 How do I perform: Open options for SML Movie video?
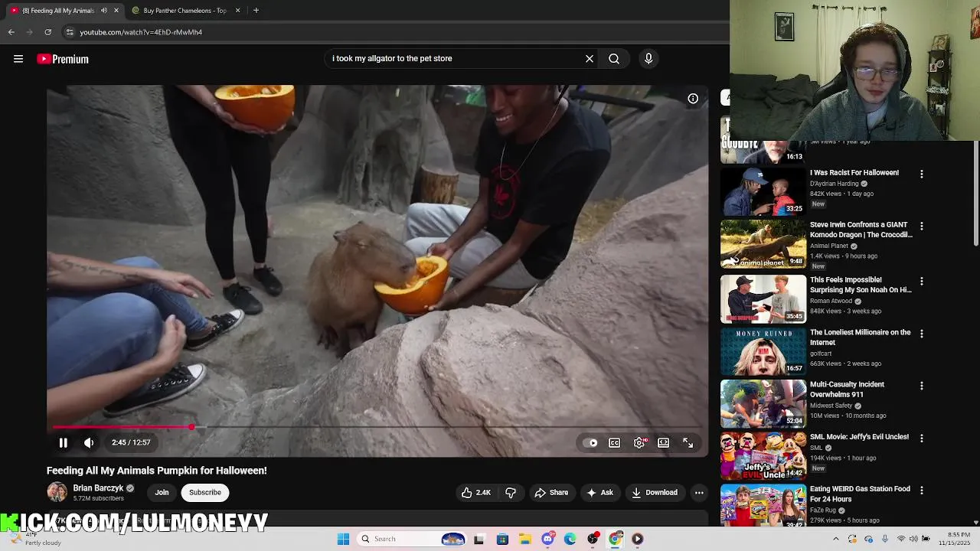[x=922, y=438]
